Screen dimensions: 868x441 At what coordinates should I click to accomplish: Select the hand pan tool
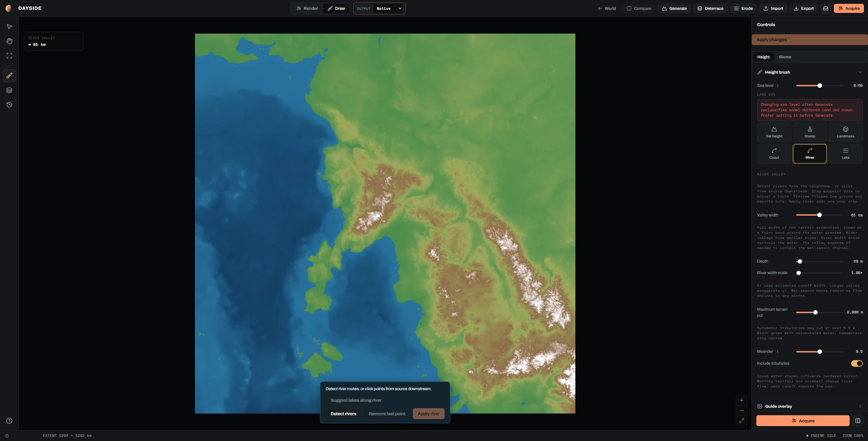(9, 41)
